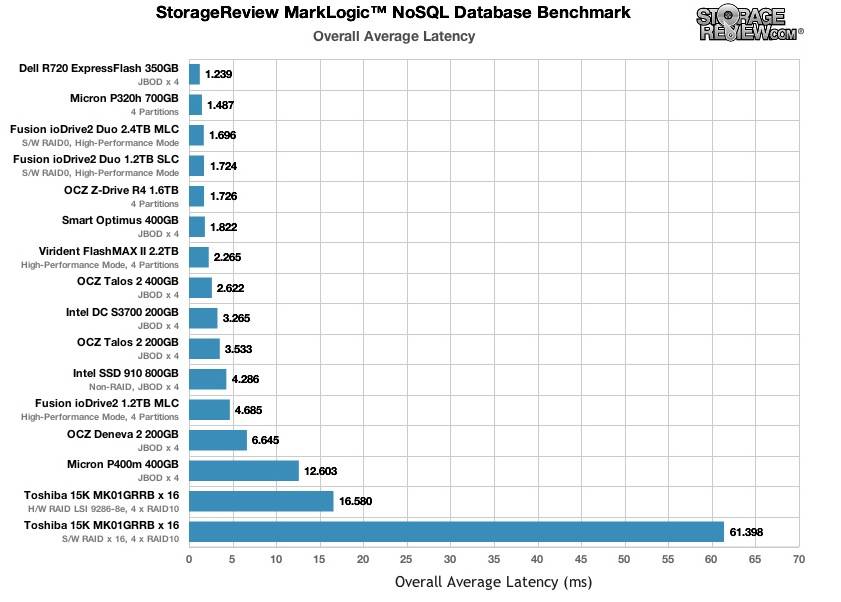Click the Toshiba H/W RAID bar at 16.580
Viewport: 841px width, 602px height.
pyautogui.click(x=261, y=501)
